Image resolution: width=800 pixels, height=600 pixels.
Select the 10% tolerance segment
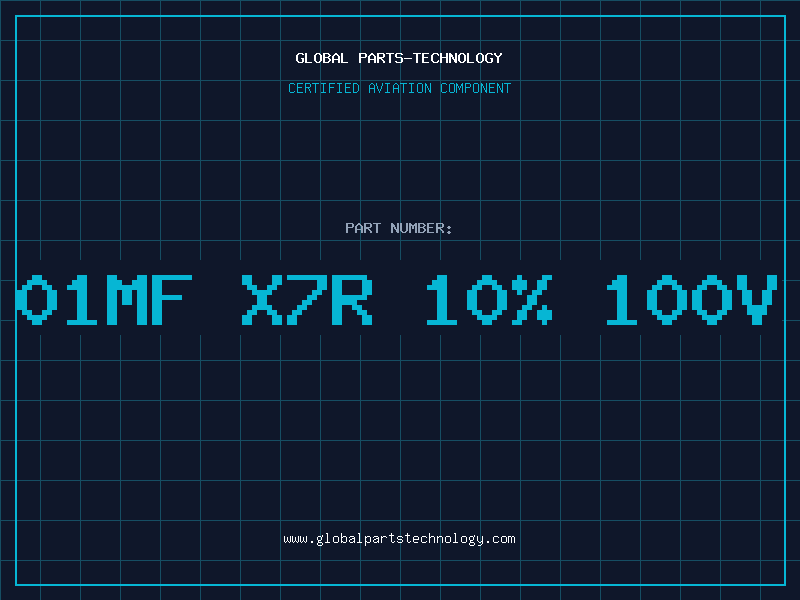(489, 300)
